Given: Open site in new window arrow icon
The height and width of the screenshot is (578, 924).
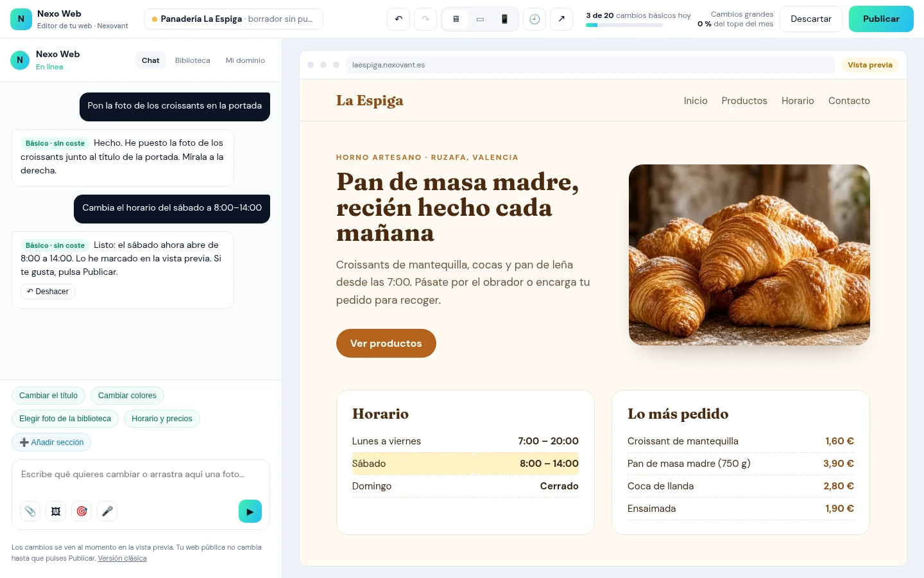Looking at the screenshot, I should pos(561,19).
